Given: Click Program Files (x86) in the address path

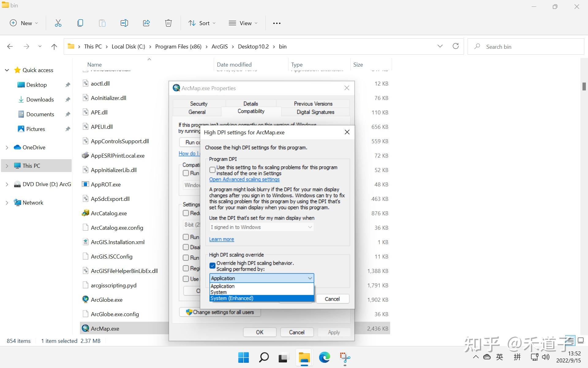Looking at the screenshot, I should pos(178,47).
